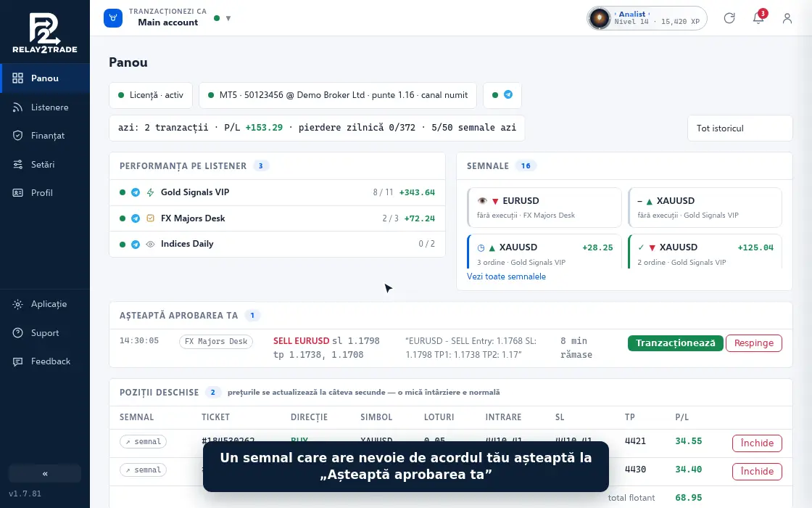Open the XAUUSD fără execuții signal card
Screen dimensions: 812x508
click(x=705, y=208)
